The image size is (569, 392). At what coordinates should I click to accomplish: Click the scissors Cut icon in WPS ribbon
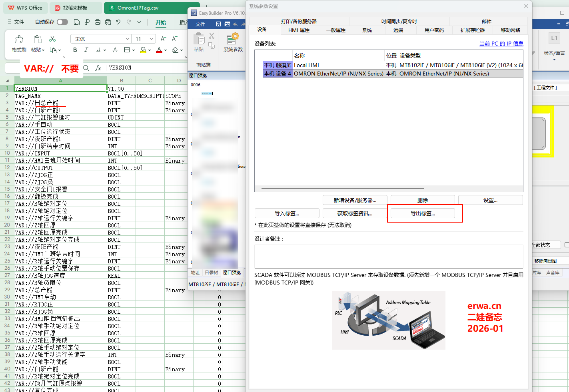coord(52,39)
